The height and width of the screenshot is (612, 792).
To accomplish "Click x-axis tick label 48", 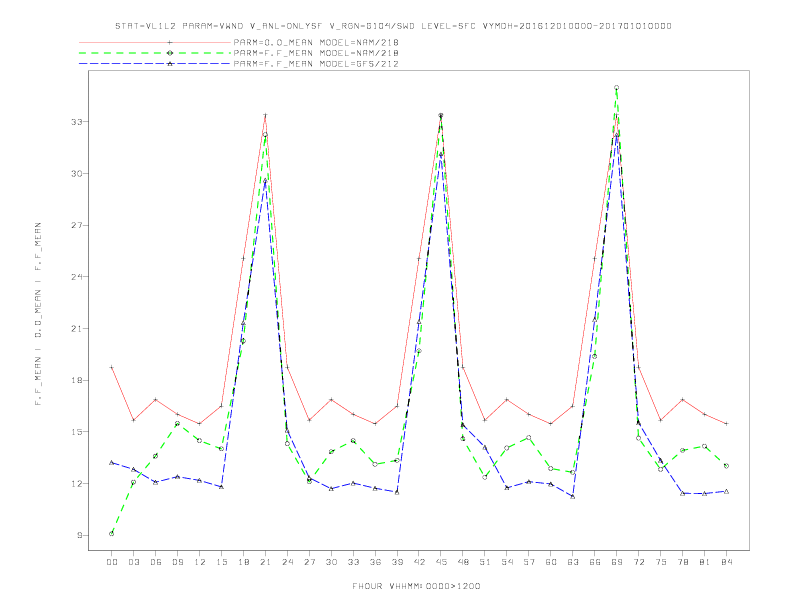I will tap(463, 562).
